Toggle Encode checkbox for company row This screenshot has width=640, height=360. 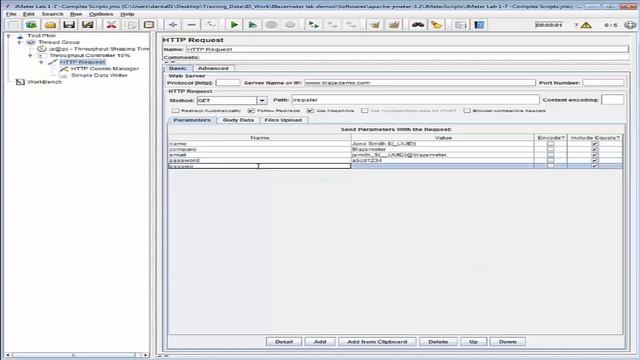click(551, 149)
